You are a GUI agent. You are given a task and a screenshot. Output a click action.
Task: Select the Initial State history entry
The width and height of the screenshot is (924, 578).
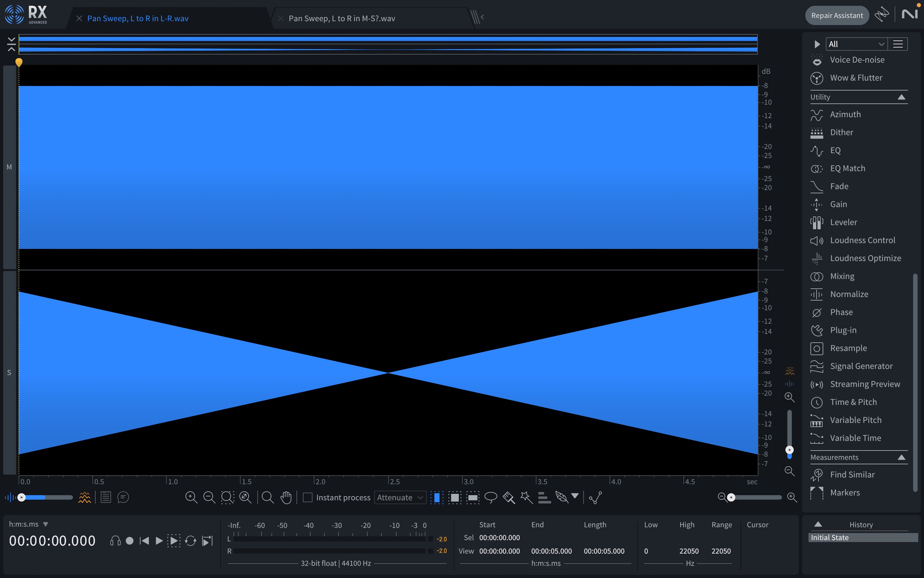[x=863, y=538]
